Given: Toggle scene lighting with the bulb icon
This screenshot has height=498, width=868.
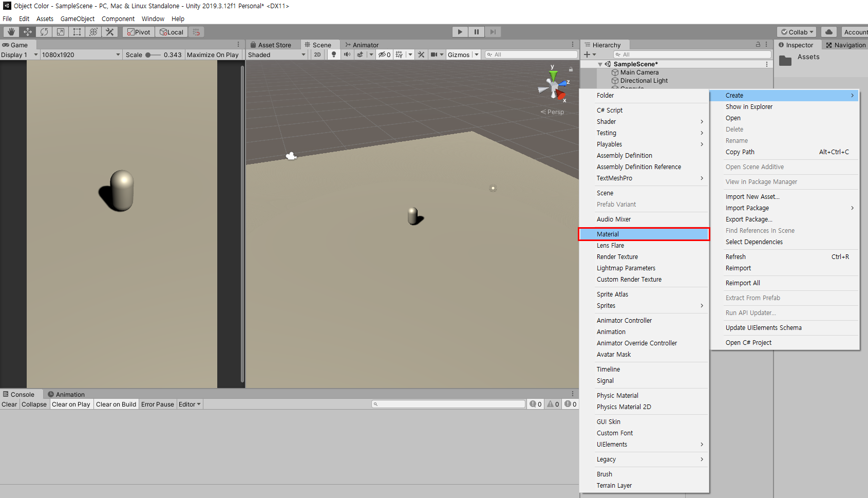Looking at the screenshot, I should 334,54.
